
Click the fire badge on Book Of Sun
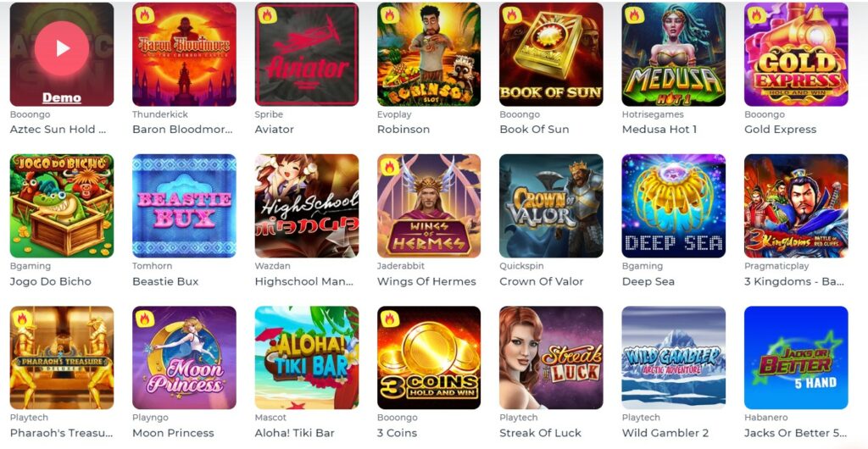pyautogui.click(x=512, y=15)
